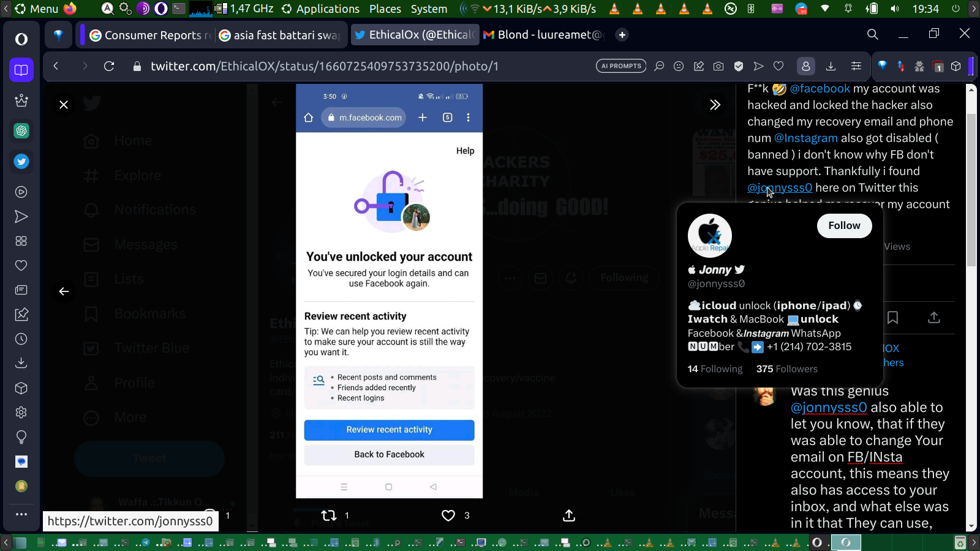Screen dimensions: 980x551
Task: Retweet using the retweet icon below photo
Action: 329,515
